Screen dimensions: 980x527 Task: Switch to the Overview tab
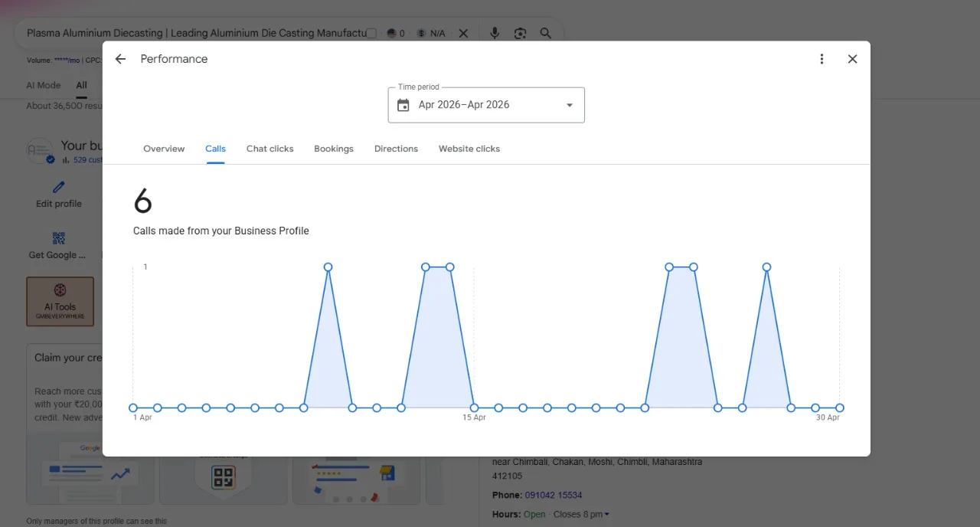164,149
